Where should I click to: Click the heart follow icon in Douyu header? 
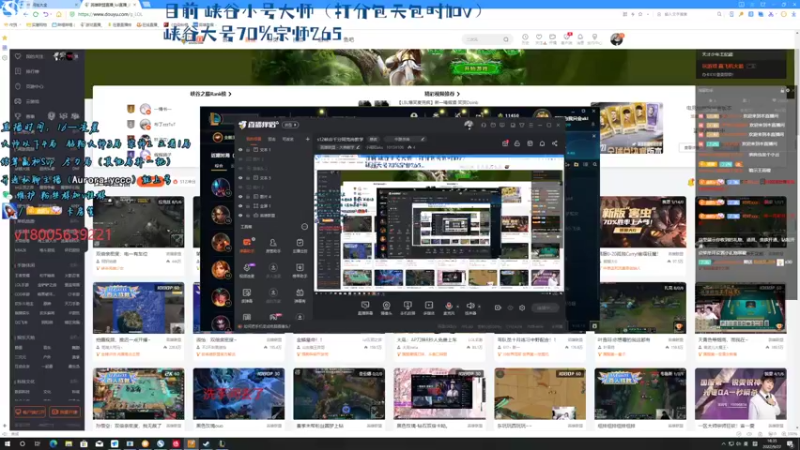539,37
